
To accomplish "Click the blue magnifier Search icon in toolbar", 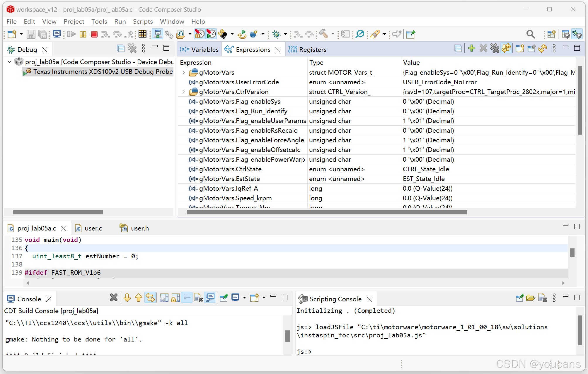I will pyautogui.click(x=360, y=34).
